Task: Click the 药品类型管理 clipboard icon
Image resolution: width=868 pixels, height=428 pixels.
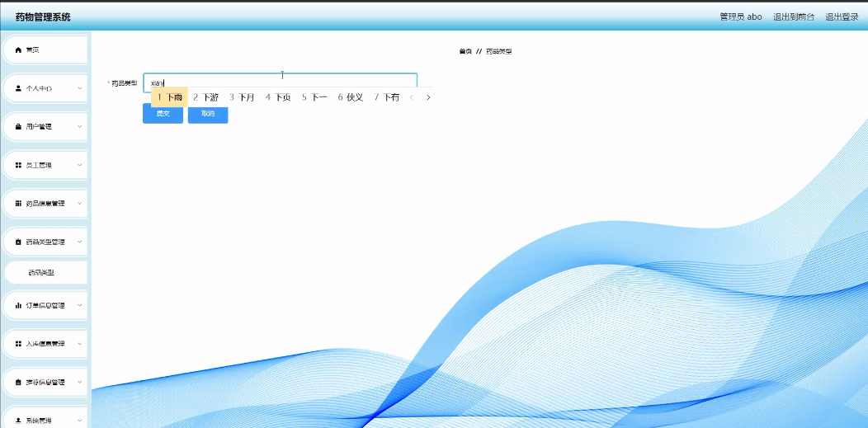Action: (18, 242)
